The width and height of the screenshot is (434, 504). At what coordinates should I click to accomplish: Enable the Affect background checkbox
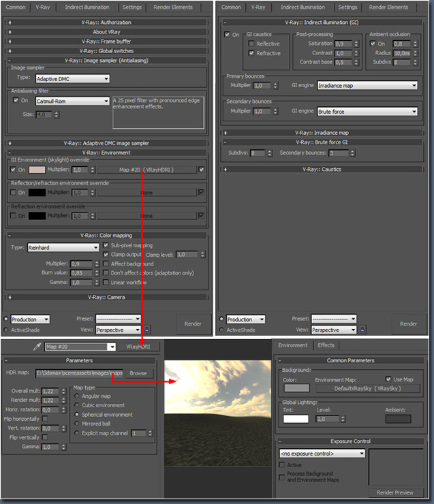106,264
